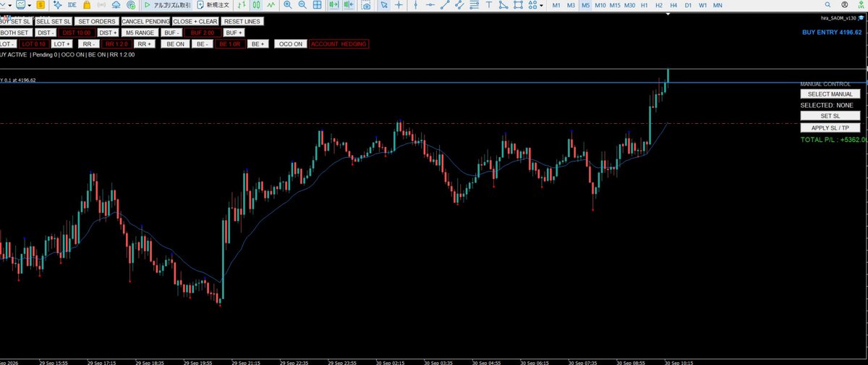Select the horizontal line drawing tool
Screen dimensions: 868x365
point(431,4)
